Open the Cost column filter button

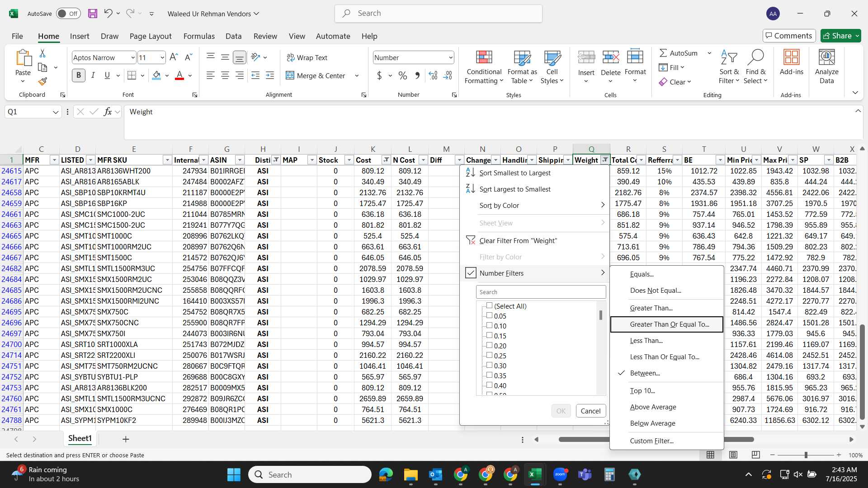click(386, 160)
